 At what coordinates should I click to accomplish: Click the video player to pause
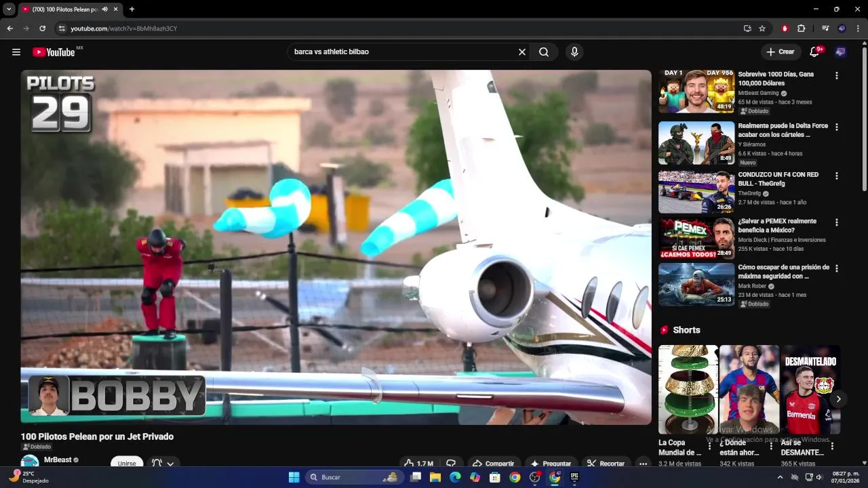point(336,247)
